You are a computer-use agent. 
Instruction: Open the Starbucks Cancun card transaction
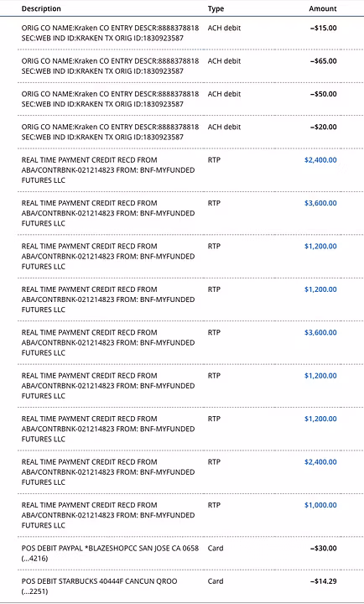click(x=182, y=586)
